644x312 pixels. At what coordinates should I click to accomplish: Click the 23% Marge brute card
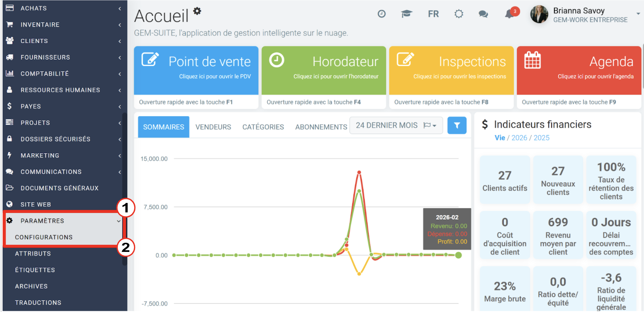pyautogui.click(x=505, y=289)
